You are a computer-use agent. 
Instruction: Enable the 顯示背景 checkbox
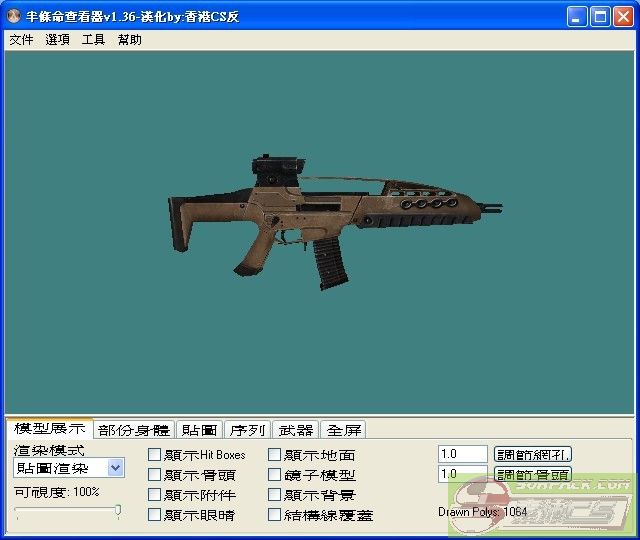[x=274, y=495]
